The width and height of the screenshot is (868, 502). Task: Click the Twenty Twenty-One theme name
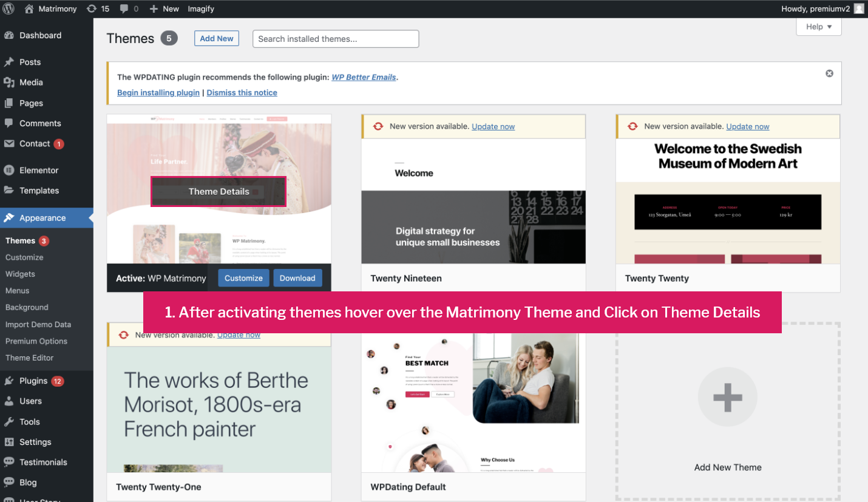[158, 487]
